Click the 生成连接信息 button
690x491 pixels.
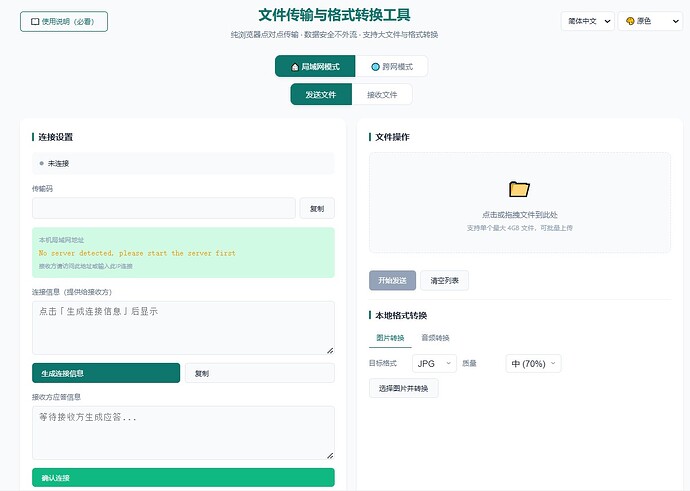(x=106, y=373)
